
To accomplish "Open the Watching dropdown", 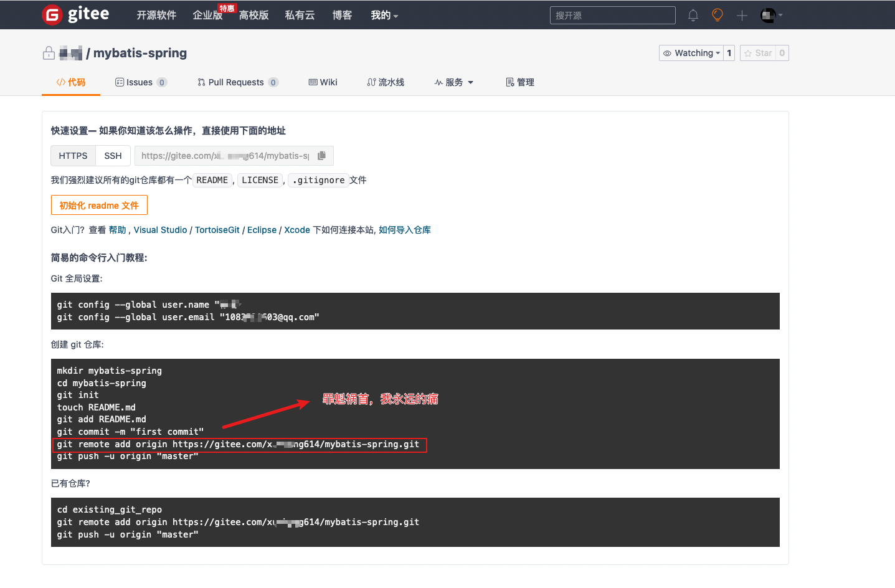I will point(691,53).
